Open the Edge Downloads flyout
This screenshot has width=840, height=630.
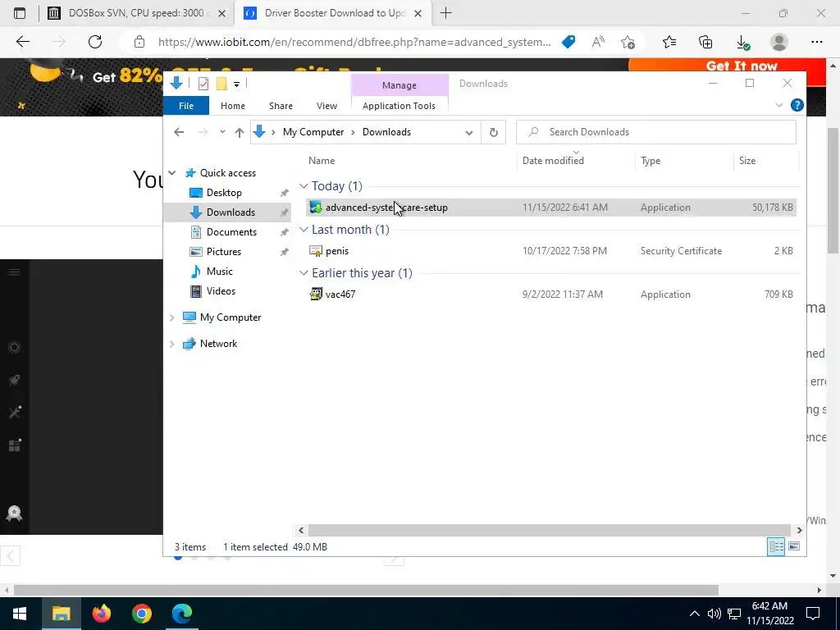point(742,43)
